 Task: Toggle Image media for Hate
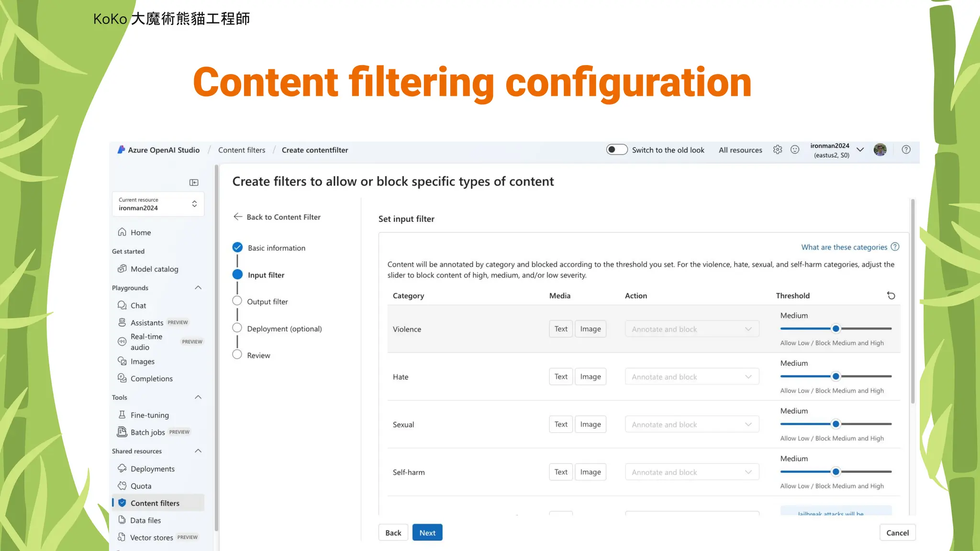click(x=590, y=377)
